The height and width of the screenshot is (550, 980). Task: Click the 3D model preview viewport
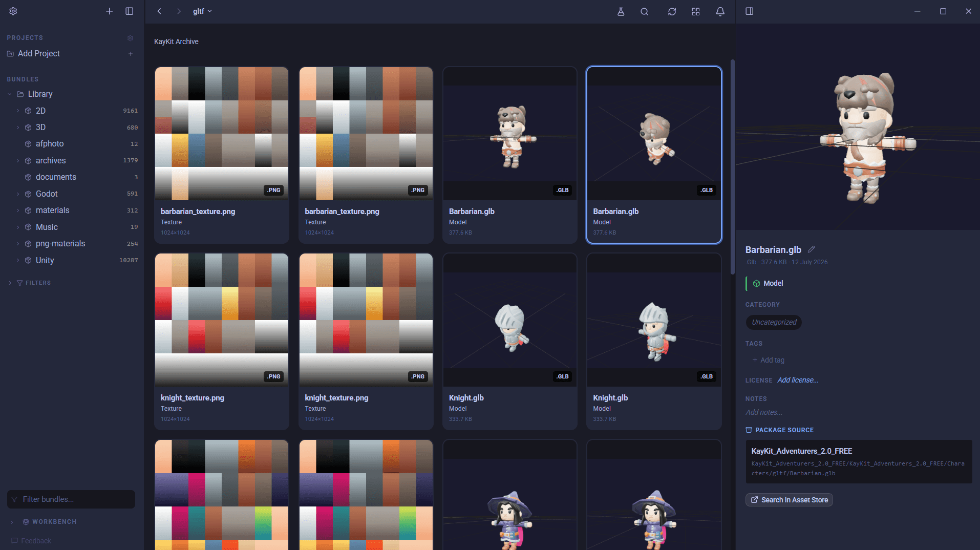click(x=858, y=126)
